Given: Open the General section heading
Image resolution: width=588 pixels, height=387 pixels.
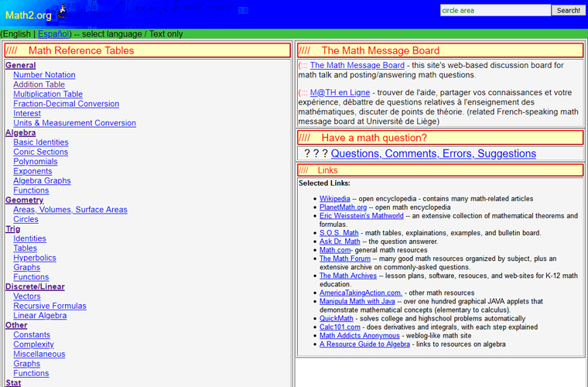Looking at the screenshot, I should point(21,65).
